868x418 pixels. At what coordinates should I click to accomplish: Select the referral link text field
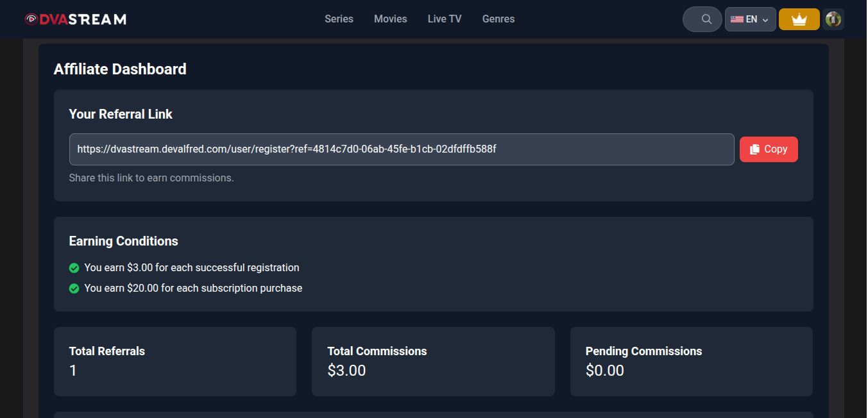coord(401,149)
